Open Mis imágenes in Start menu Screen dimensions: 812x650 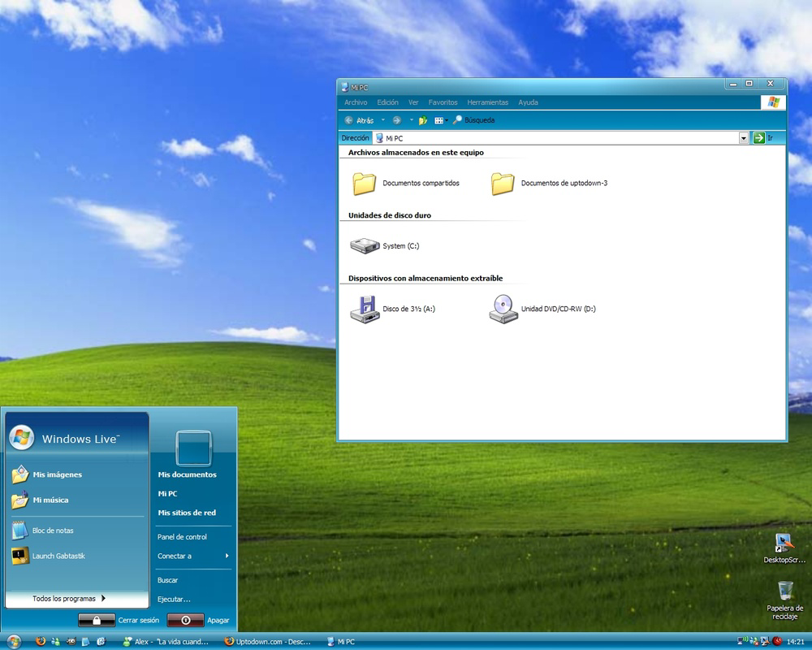click(46, 474)
